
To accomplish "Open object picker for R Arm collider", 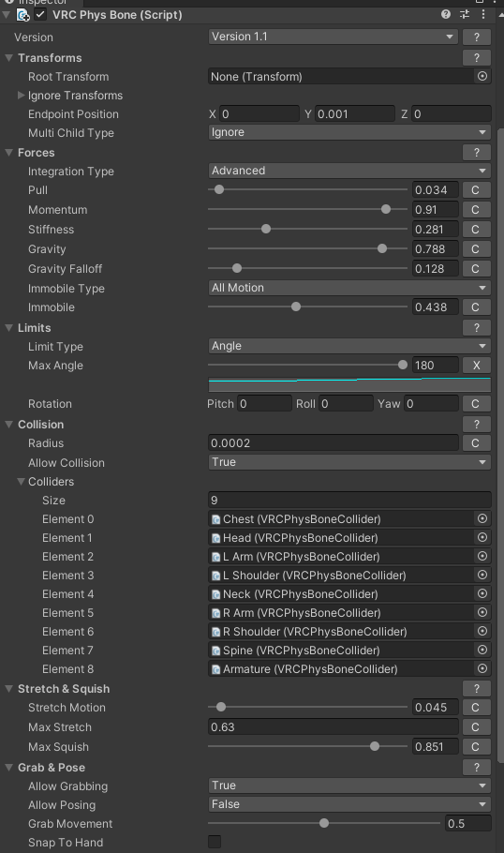I will tap(482, 612).
